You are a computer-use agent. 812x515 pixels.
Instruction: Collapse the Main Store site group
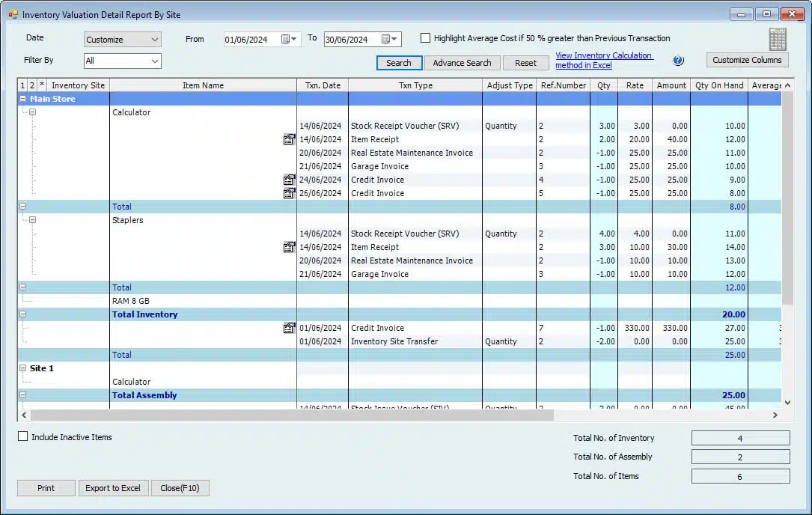click(23, 99)
